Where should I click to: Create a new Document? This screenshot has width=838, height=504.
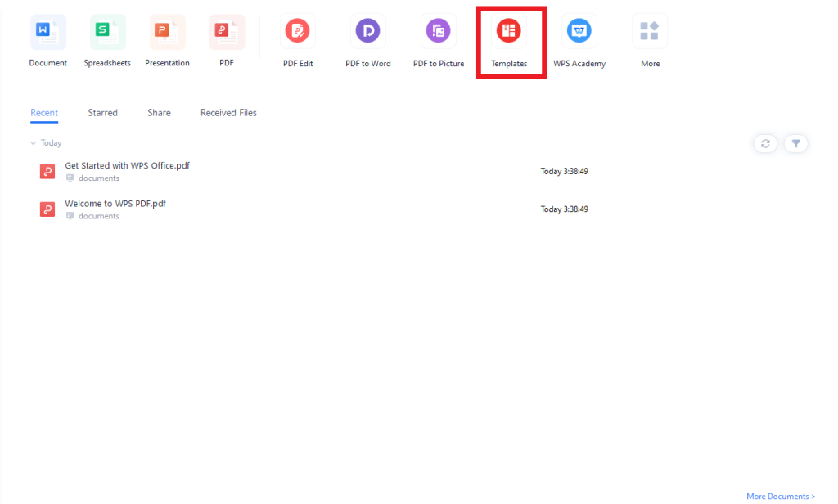[x=47, y=32]
